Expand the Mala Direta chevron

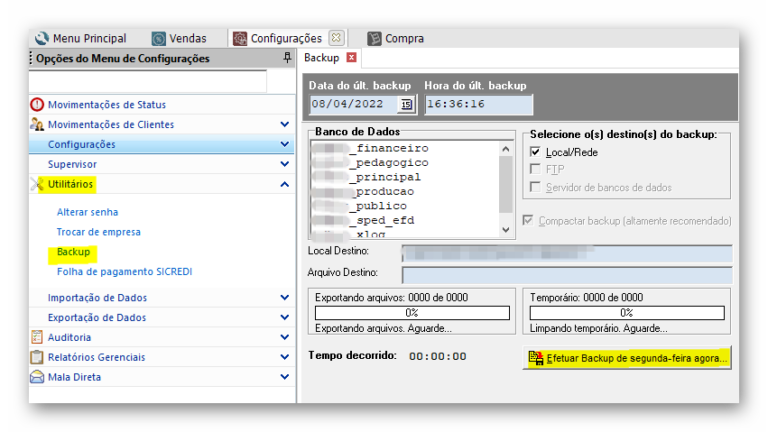pyautogui.click(x=284, y=377)
